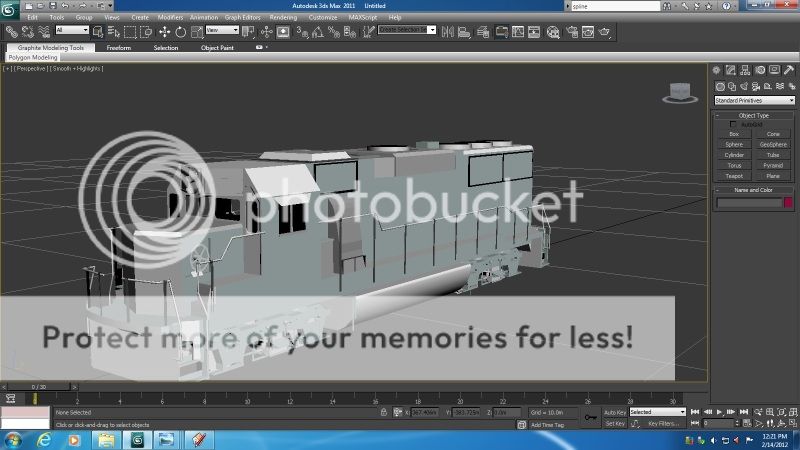Screen dimensions: 800x450
Task: Open the Modify panel tab icon
Action: pos(732,70)
